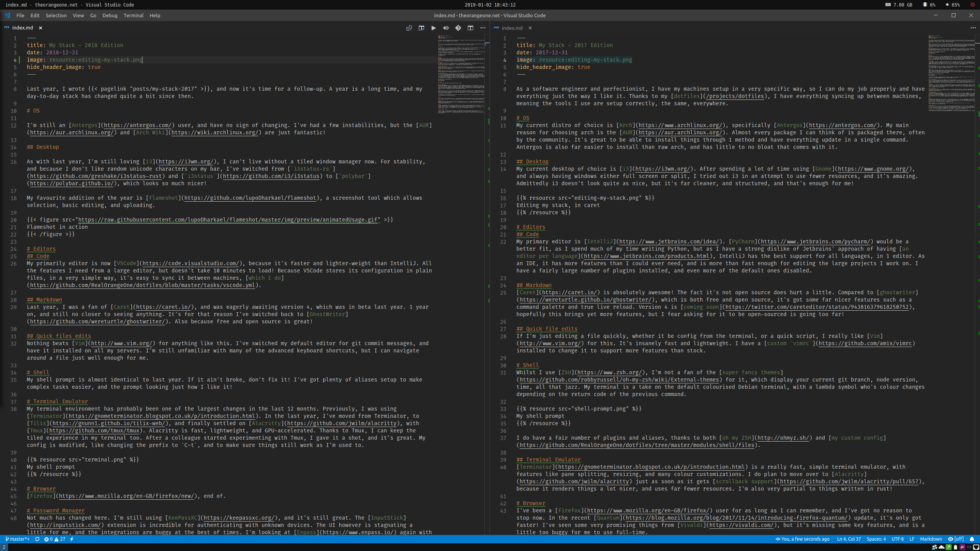Change end of line sequence 'LF'
This screenshot has height=551, width=980.
click(912, 539)
